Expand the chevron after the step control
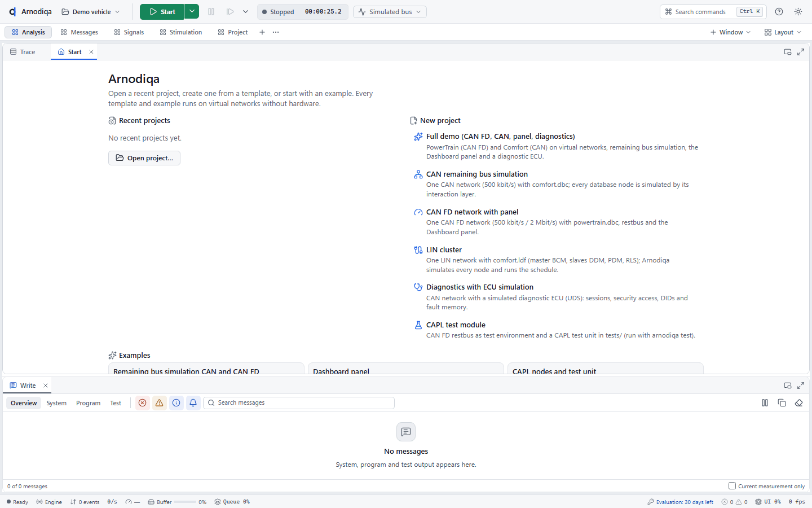The height and width of the screenshot is (508, 812). click(245, 12)
